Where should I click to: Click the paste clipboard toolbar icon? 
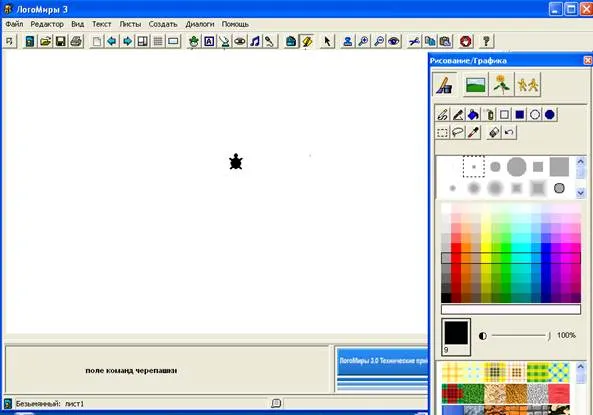pyautogui.click(x=445, y=41)
